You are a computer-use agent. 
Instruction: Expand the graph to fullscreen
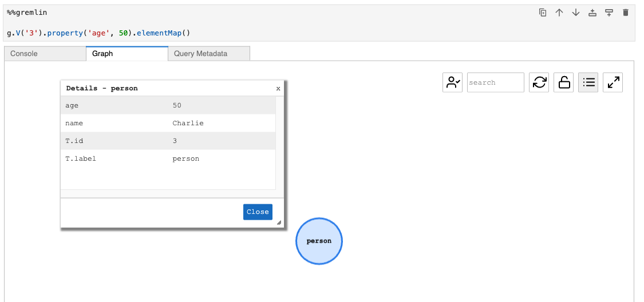click(x=613, y=82)
